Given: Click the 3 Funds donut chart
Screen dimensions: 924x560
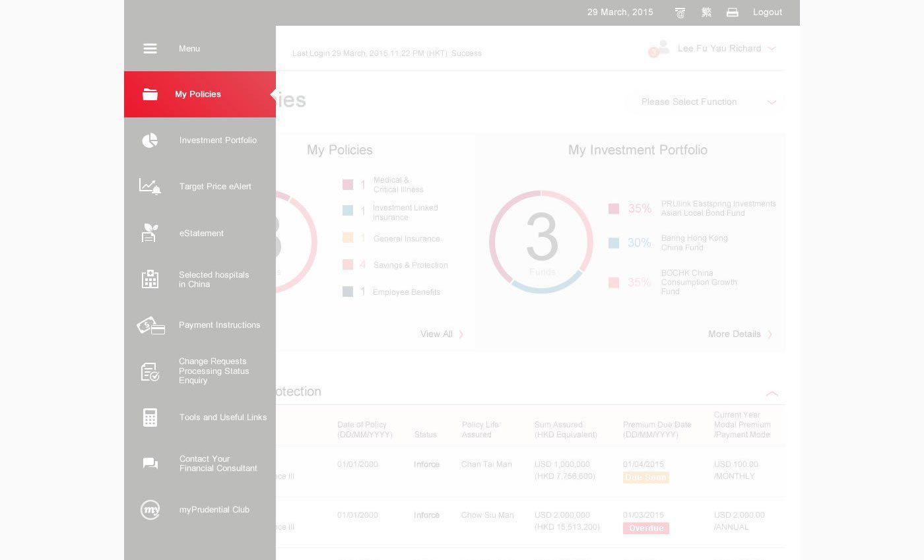Looking at the screenshot, I should pyautogui.click(x=541, y=242).
